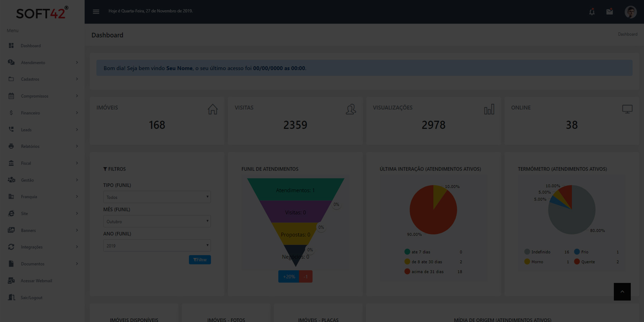644x322 pixels.
Task: Expand the Leads submenu chevron
Action: click(77, 130)
